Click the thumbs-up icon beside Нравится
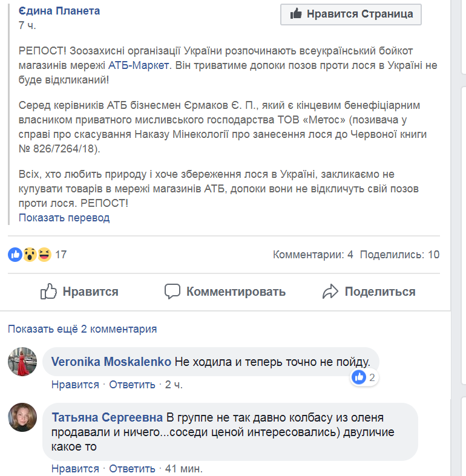The width and height of the screenshot is (466, 476). click(48, 292)
